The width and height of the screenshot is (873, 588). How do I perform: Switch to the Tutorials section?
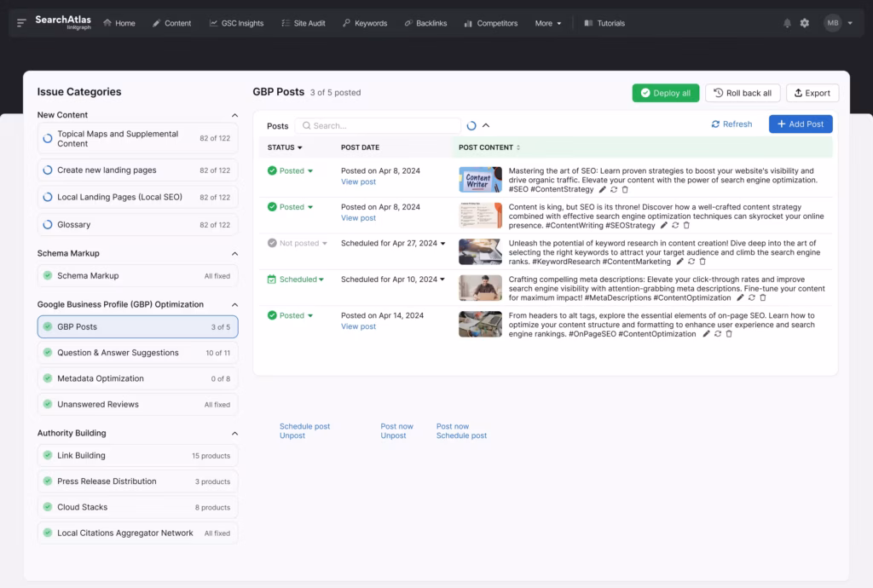pos(604,23)
